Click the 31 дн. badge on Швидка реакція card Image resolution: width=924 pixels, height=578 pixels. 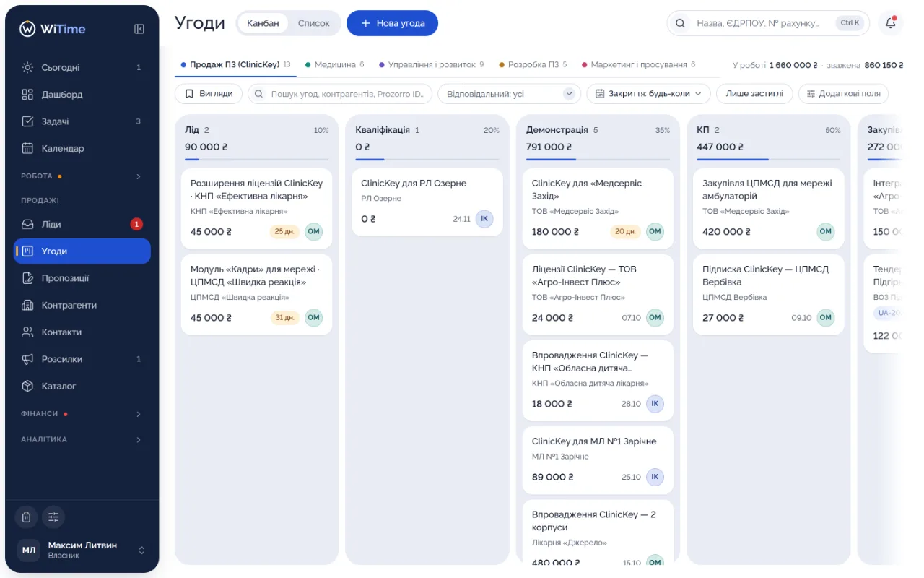point(284,318)
